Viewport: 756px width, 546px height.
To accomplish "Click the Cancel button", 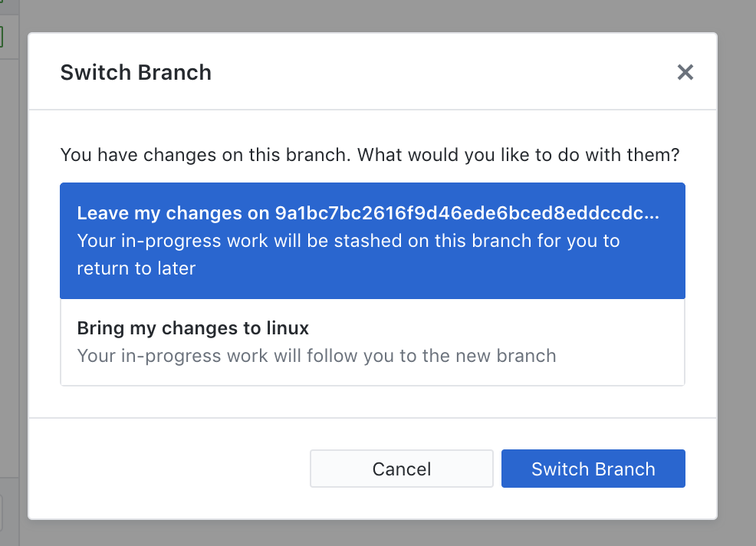I will (401, 469).
